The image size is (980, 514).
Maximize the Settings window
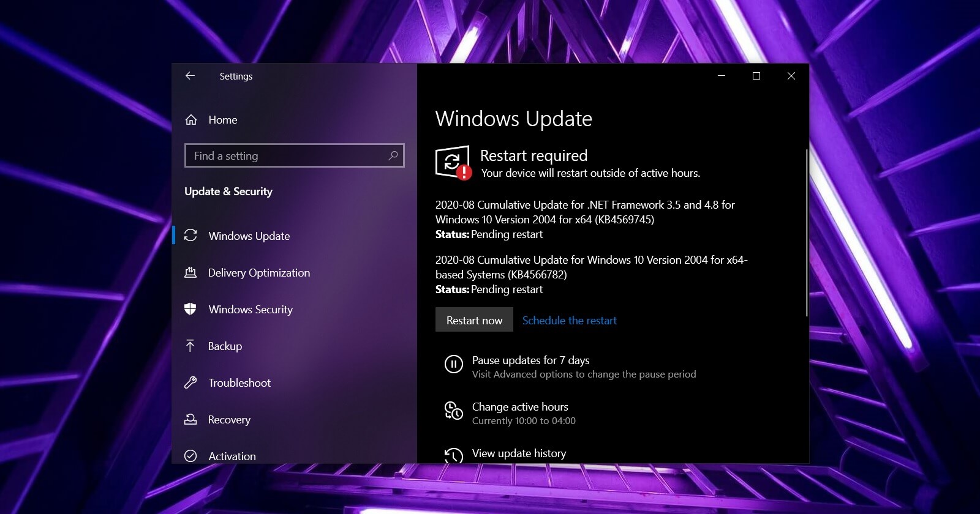click(756, 76)
